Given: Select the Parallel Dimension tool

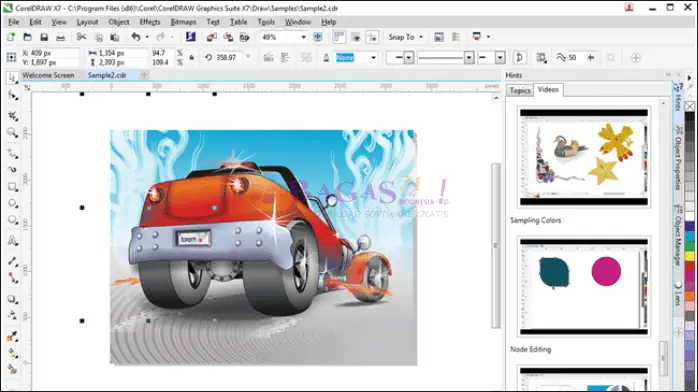Looking at the screenshot, I should click(x=12, y=261).
